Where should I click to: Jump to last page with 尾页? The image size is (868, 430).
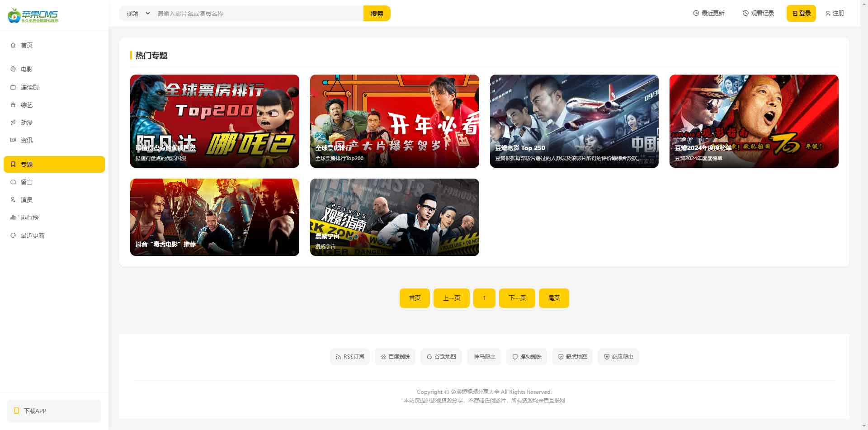(x=554, y=298)
